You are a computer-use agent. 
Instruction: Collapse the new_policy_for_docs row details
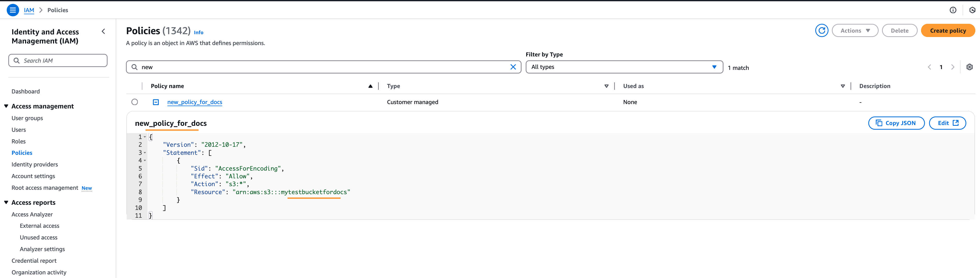[156, 102]
